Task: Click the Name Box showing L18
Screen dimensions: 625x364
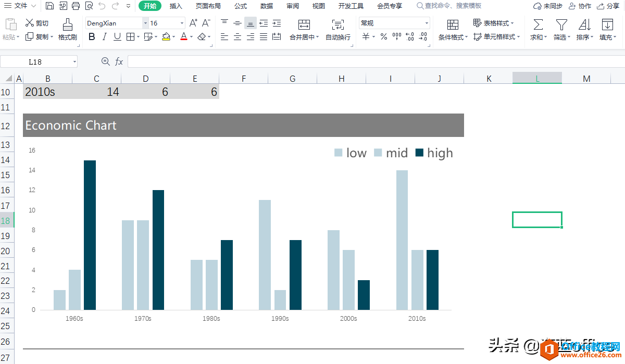Action: tap(39, 61)
